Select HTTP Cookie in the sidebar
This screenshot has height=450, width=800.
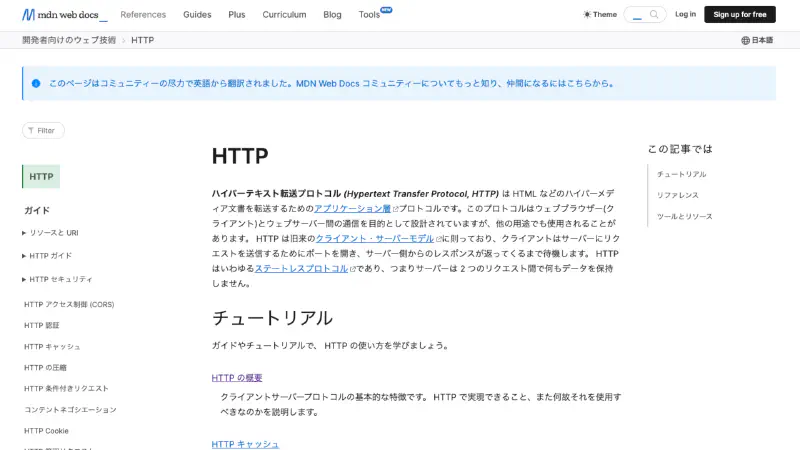coord(46,431)
